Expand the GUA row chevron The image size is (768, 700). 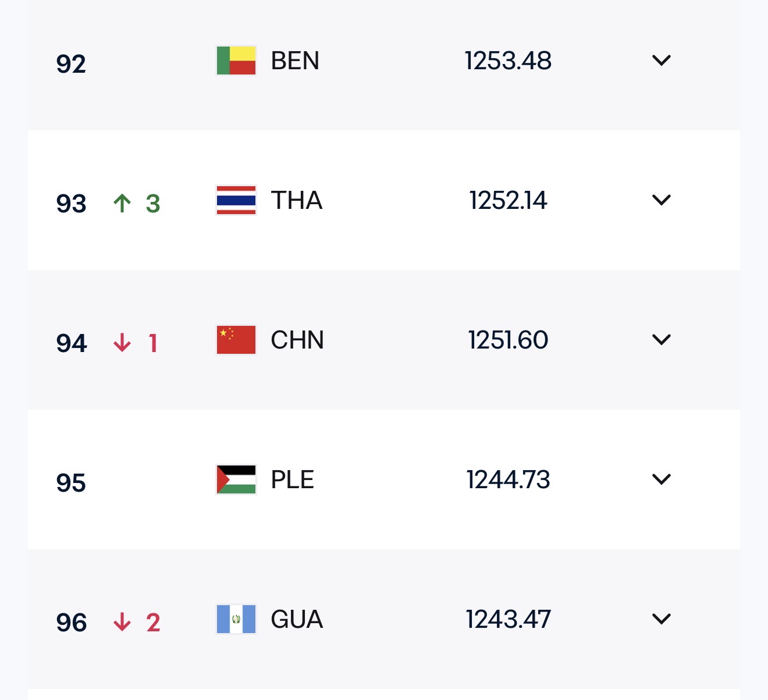tap(662, 619)
